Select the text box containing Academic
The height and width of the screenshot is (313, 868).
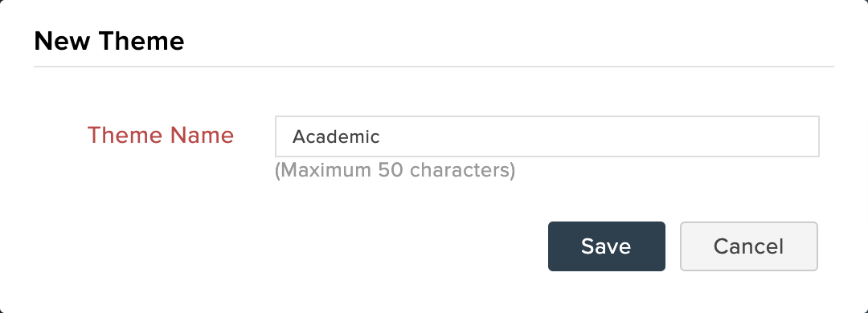[547, 136]
